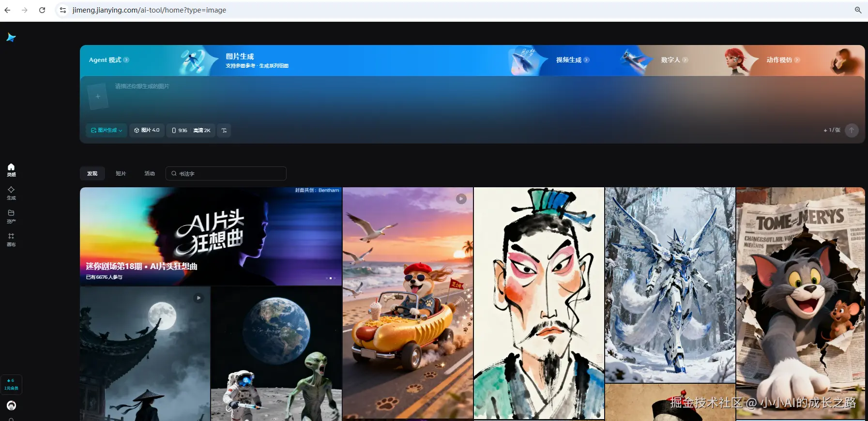Viewport: 868px width, 421px height.
Task: Click the search magnifier icon
Action: [174, 173]
